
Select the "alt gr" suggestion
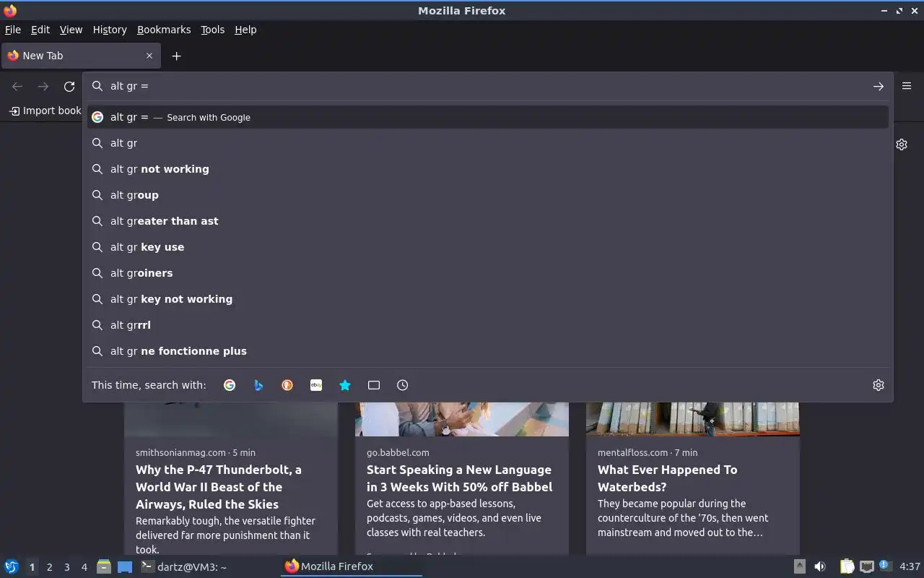(488, 143)
